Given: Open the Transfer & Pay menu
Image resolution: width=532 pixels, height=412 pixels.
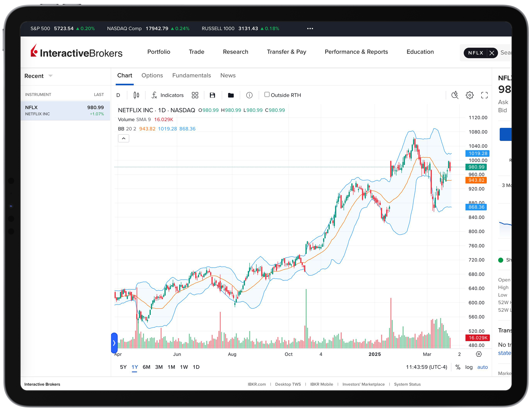Looking at the screenshot, I should pos(286,52).
